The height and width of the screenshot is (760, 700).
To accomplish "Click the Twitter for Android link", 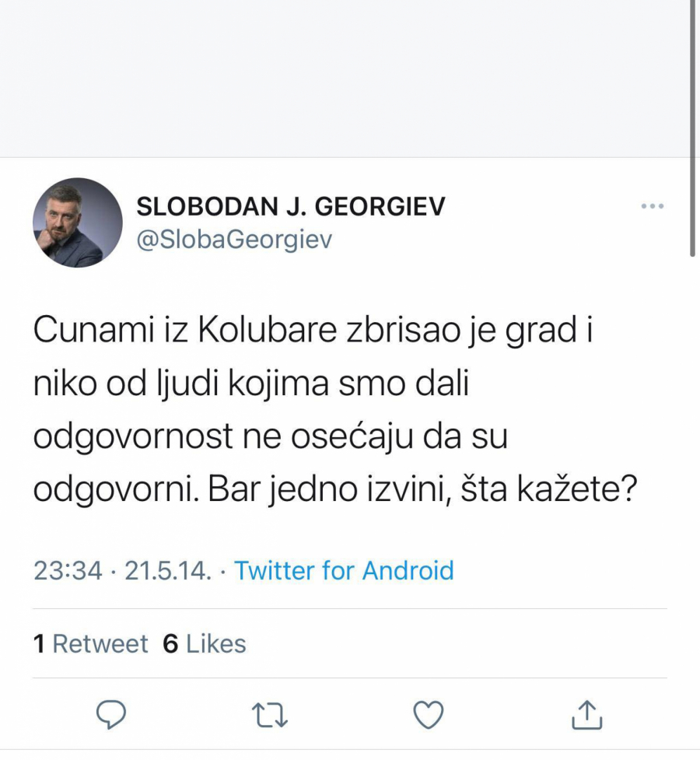I will click(x=345, y=570).
